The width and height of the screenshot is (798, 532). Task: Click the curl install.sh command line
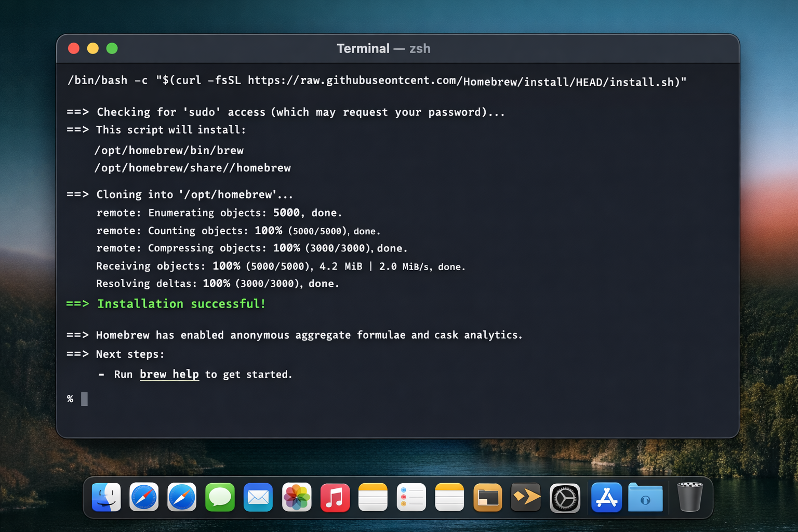click(377, 81)
